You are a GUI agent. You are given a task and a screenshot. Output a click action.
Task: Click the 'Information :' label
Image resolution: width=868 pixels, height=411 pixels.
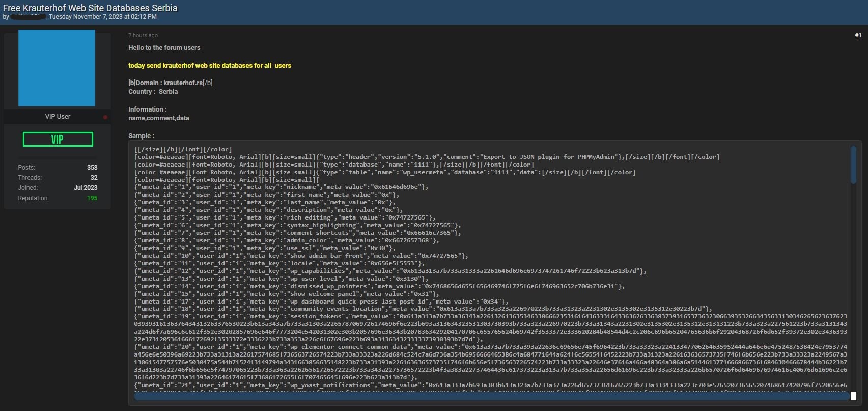pos(148,109)
